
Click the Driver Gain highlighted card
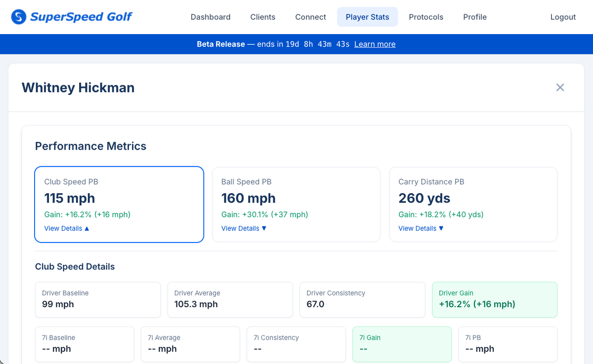tap(494, 299)
